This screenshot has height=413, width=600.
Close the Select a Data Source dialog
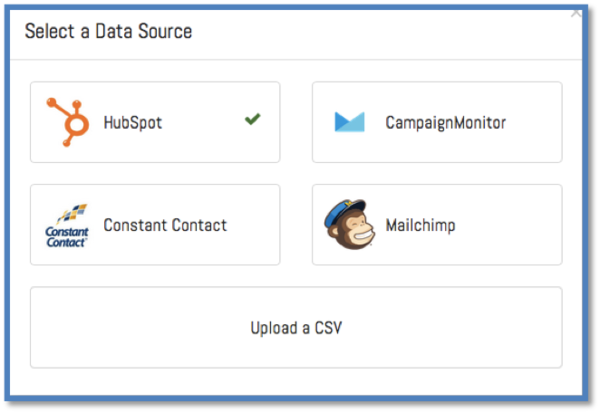[576, 13]
